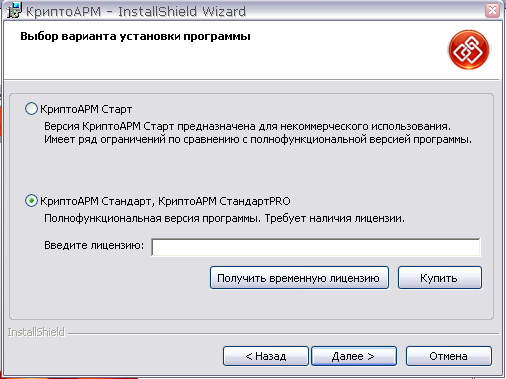Click the red КриптоАРМ logo icon
The width and height of the screenshot is (506, 379).
coord(468,50)
